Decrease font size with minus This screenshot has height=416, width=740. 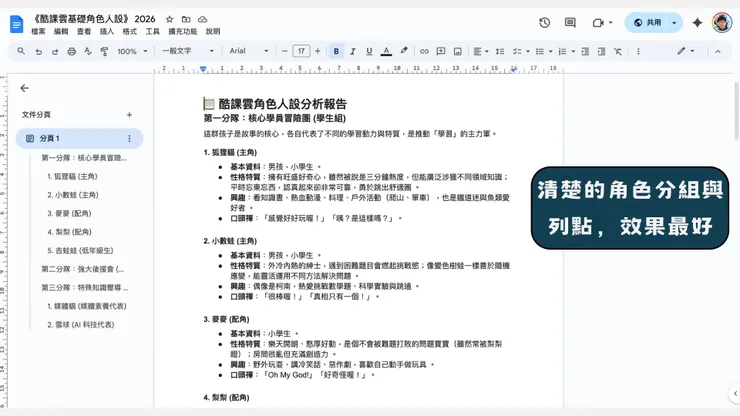point(285,51)
